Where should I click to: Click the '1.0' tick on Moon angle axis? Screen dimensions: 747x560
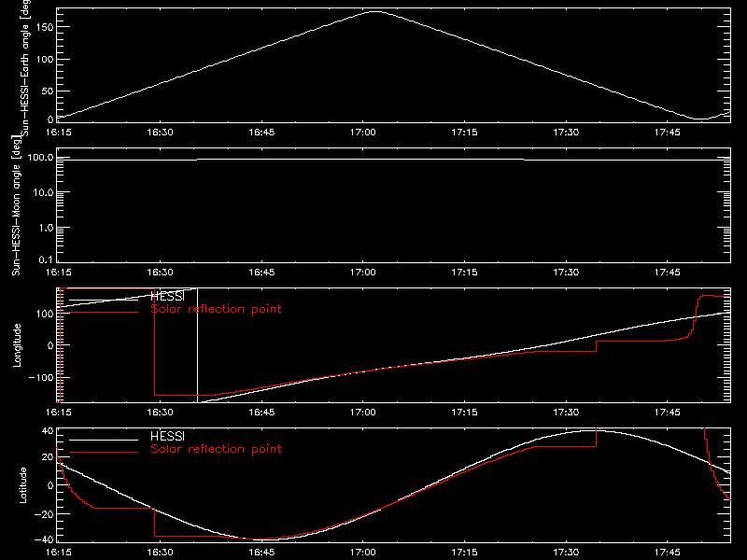(46, 228)
